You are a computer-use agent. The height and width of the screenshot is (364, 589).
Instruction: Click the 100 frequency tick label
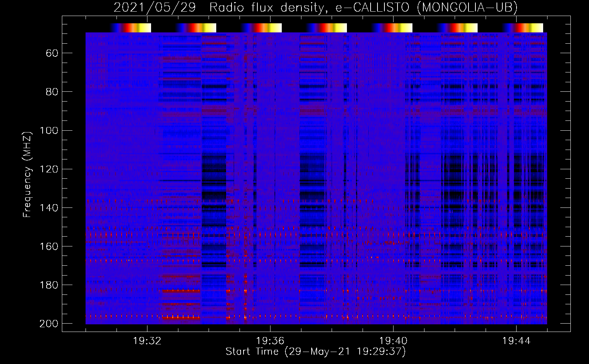[49, 131]
